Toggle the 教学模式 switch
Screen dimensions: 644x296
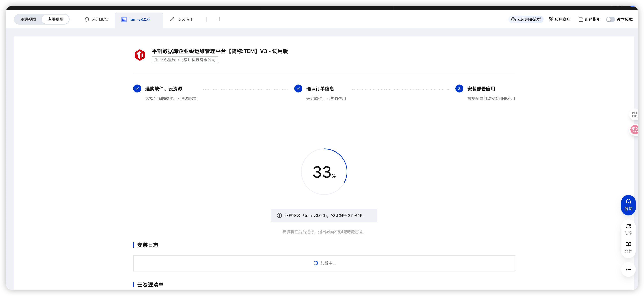point(610,19)
